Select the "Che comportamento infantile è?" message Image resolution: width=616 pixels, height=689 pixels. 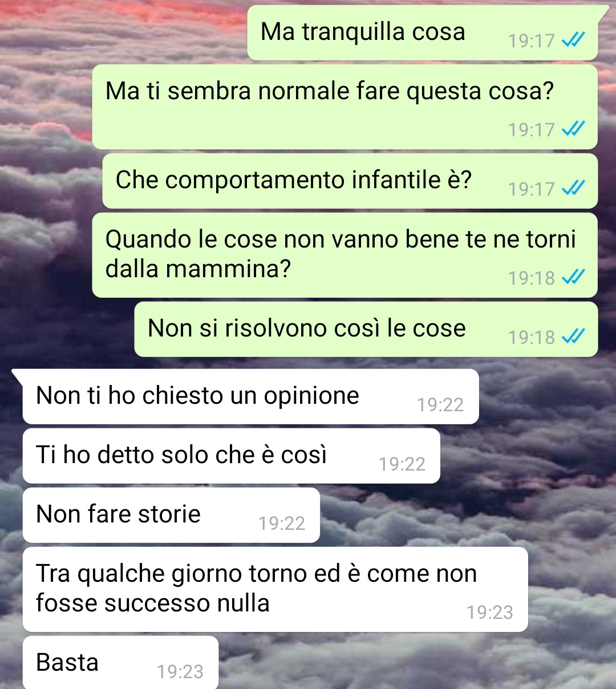pyautogui.click(x=350, y=181)
